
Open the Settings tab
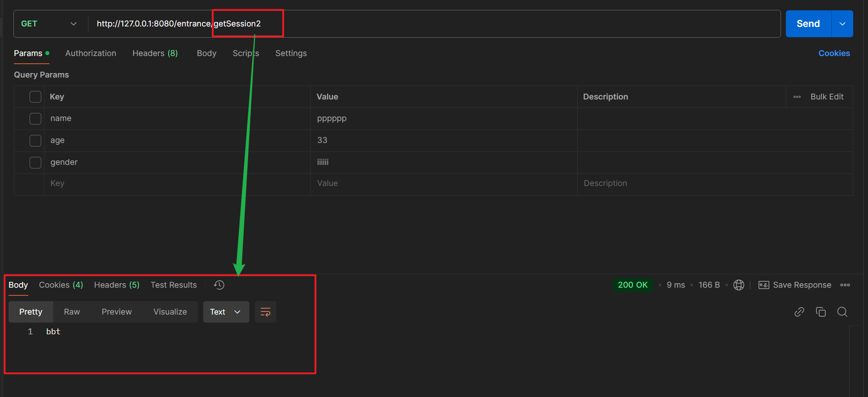point(291,53)
